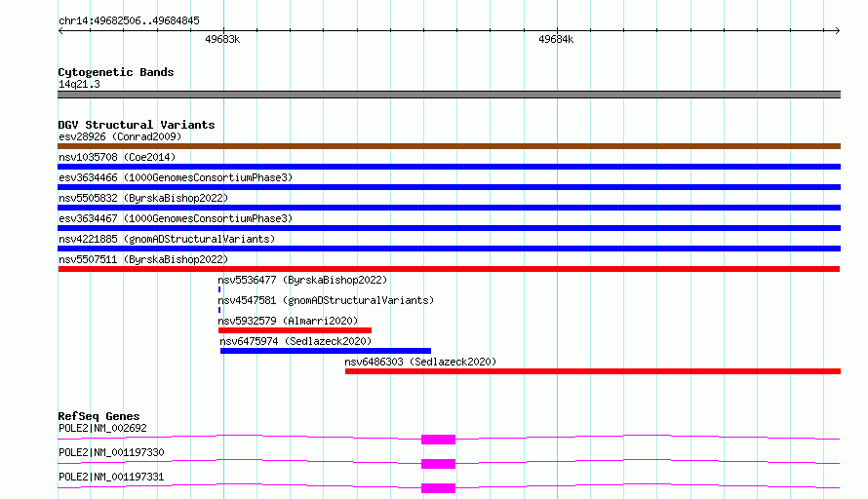Select the nsv1035708 Coe2014 blue bar
This screenshot has height=499, width=868.
449,167
